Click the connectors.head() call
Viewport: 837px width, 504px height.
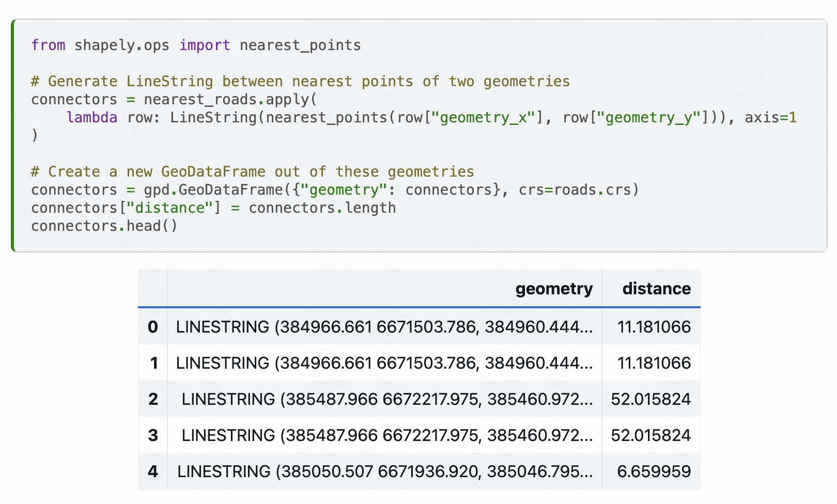(103, 226)
